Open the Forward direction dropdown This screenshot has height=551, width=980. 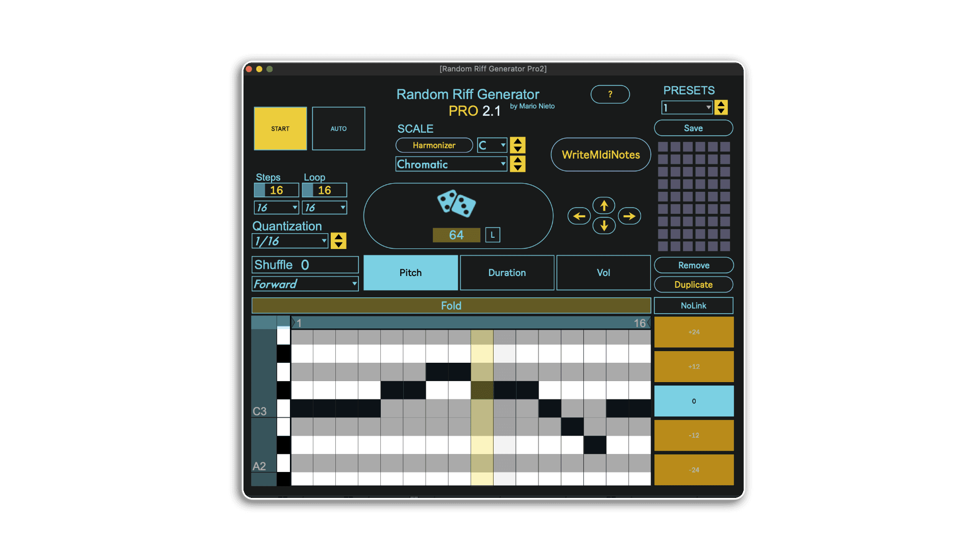click(305, 284)
